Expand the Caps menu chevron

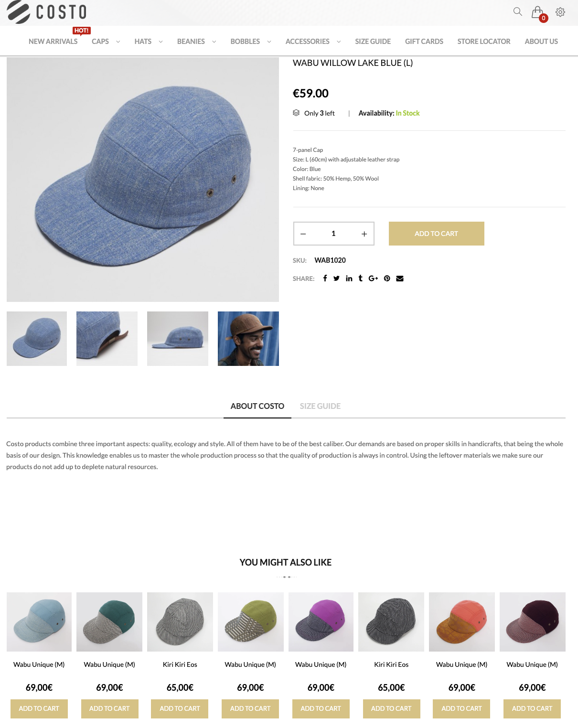118,42
